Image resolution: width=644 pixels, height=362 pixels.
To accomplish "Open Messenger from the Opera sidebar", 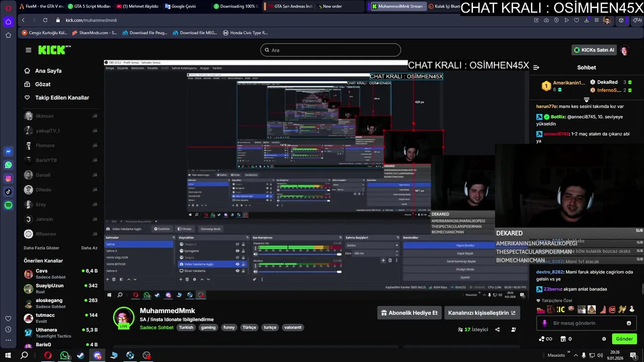I will [8, 151].
